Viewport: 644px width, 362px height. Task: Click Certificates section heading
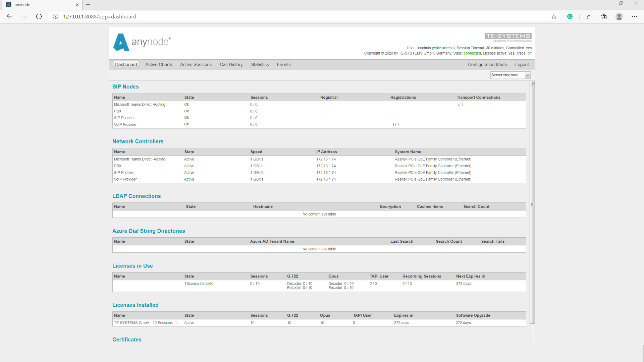tap(127, 340)
